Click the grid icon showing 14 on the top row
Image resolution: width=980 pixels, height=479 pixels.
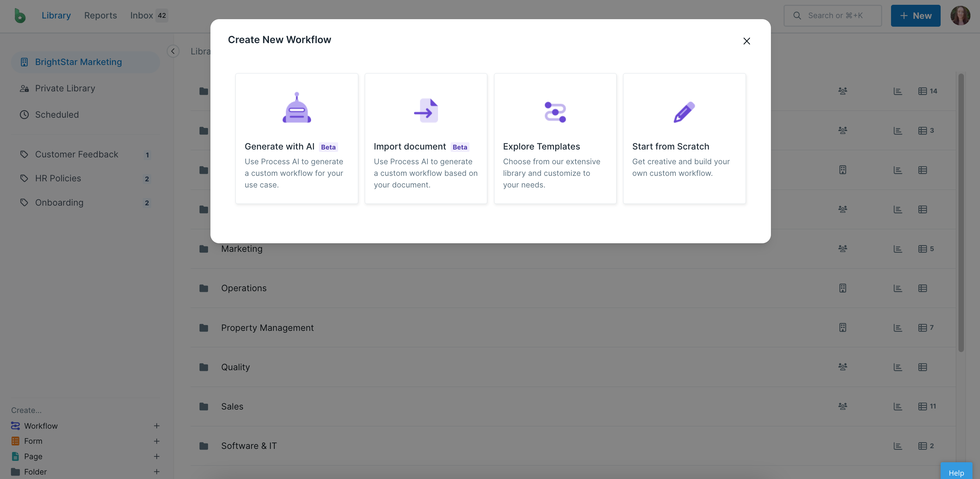(923, 91)
